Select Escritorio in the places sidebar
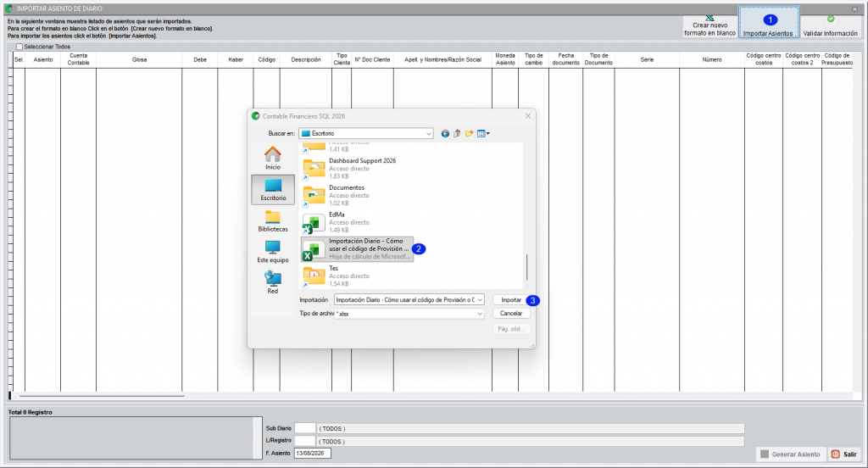The height and width of the screenshot is (468, 868). (x=273, y=190)
